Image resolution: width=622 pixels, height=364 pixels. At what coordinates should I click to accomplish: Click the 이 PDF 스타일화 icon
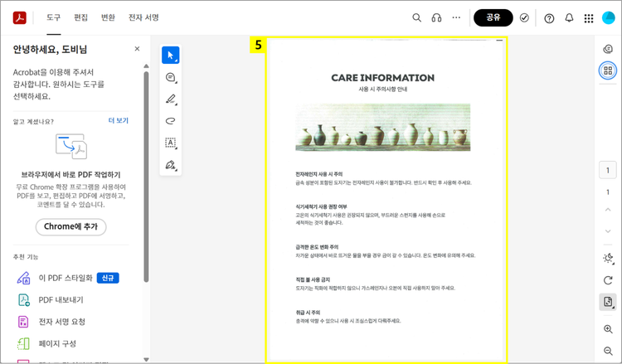click(23, 278)
